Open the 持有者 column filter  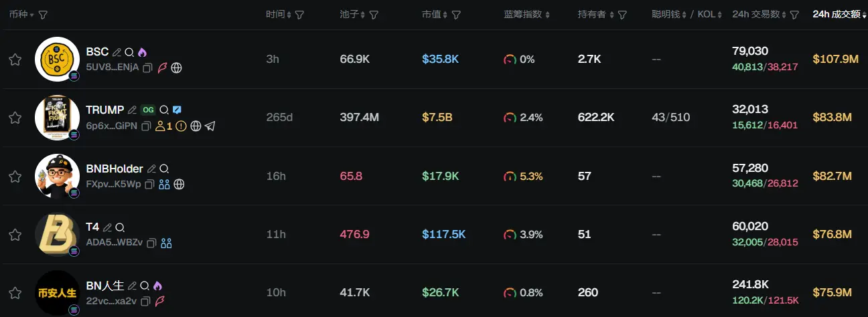coord(622,15)
